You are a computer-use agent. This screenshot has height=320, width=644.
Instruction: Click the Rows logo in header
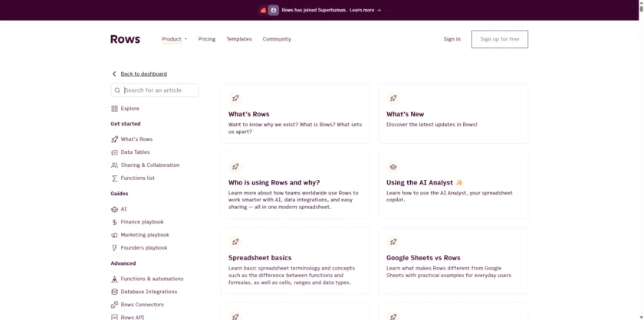125,39
